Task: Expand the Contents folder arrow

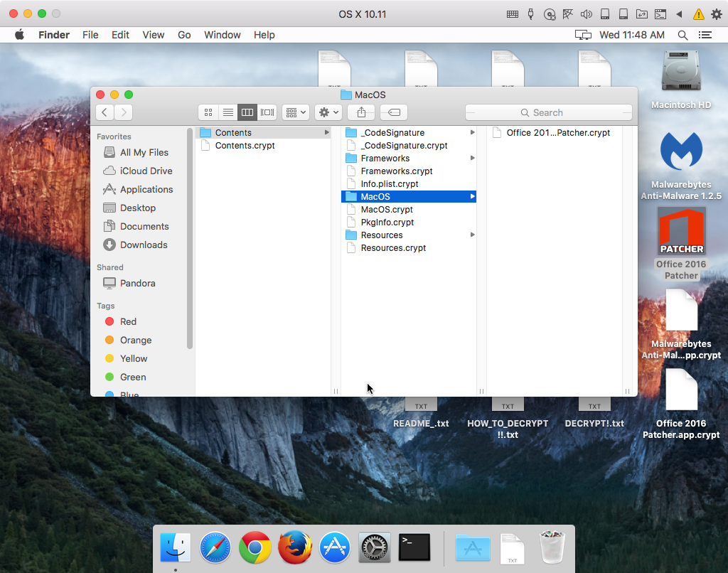Action: 327,133
